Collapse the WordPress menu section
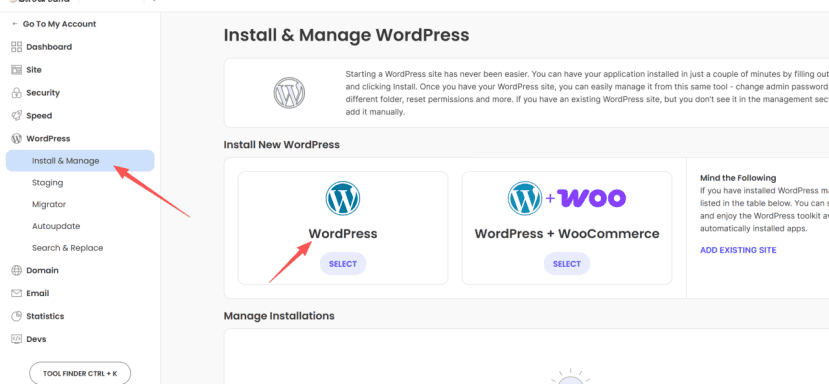Image resolution: width=829 pixels, height=385 pixels. (x=48, y=139)
